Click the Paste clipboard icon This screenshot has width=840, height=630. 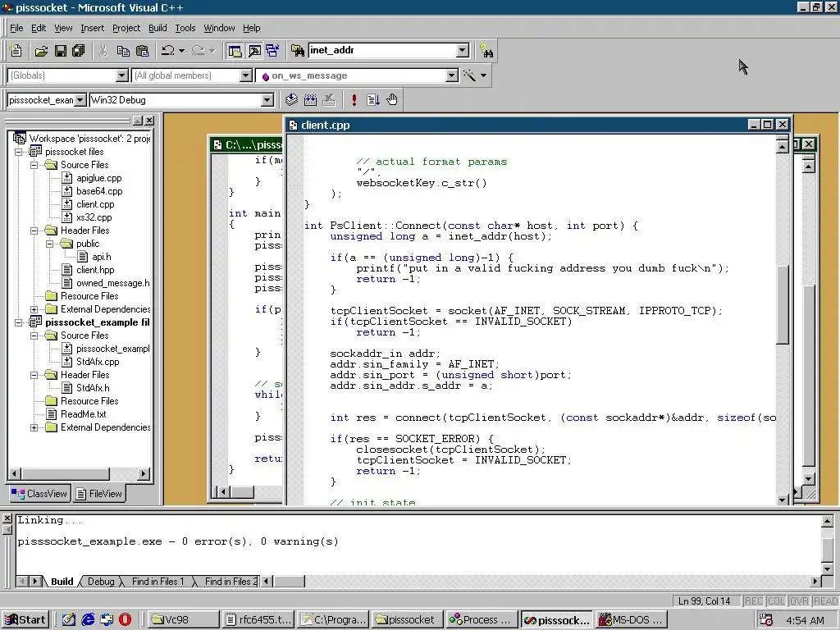[x=143, y=51]
